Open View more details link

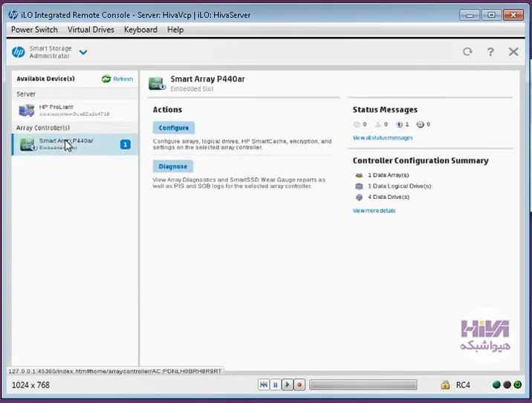[x=374, y=211]
